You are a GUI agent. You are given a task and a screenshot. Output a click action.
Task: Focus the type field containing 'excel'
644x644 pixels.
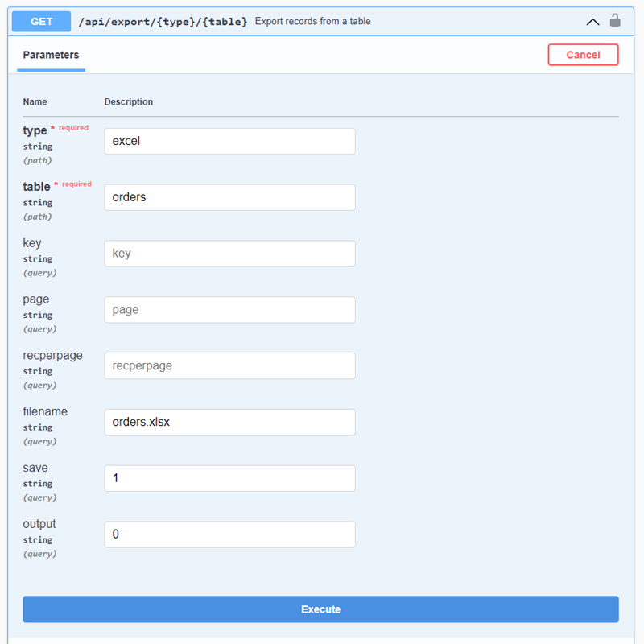point(229,141)
